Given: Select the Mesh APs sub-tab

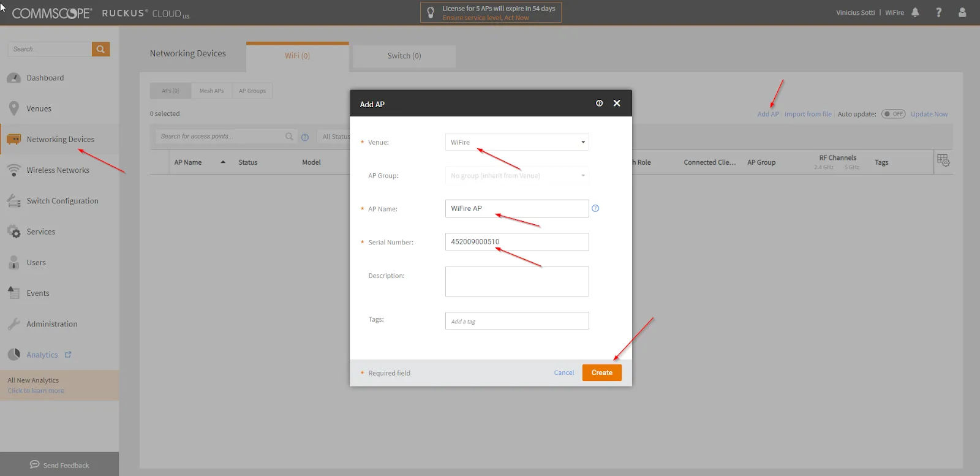Looking at the screenshot, I should click(x=211, y=91).
